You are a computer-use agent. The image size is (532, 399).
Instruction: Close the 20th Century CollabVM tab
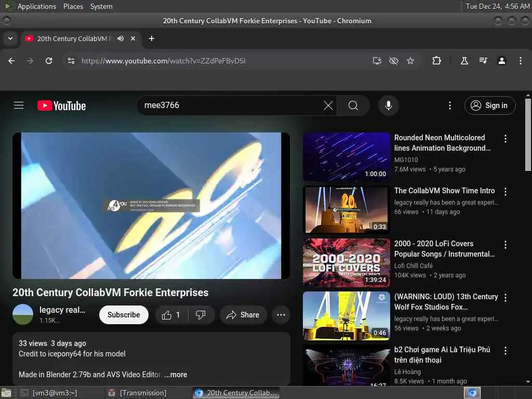coord(133,38)
